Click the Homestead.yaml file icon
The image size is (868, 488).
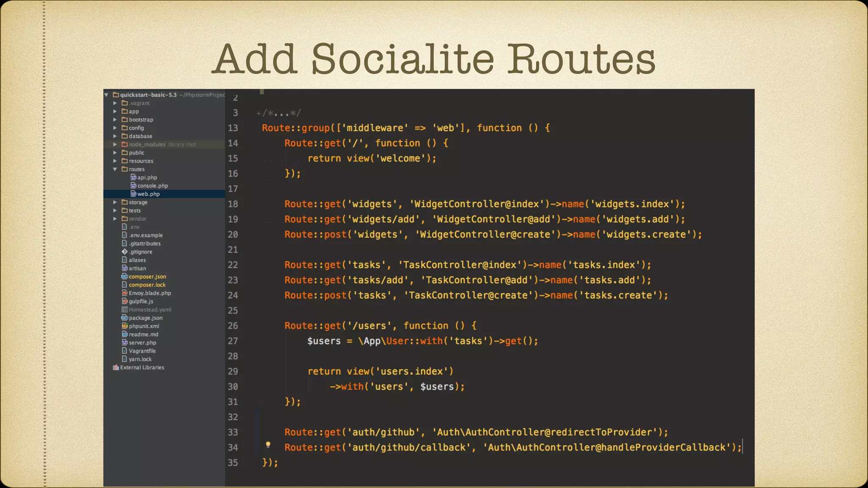click(125, 309)
